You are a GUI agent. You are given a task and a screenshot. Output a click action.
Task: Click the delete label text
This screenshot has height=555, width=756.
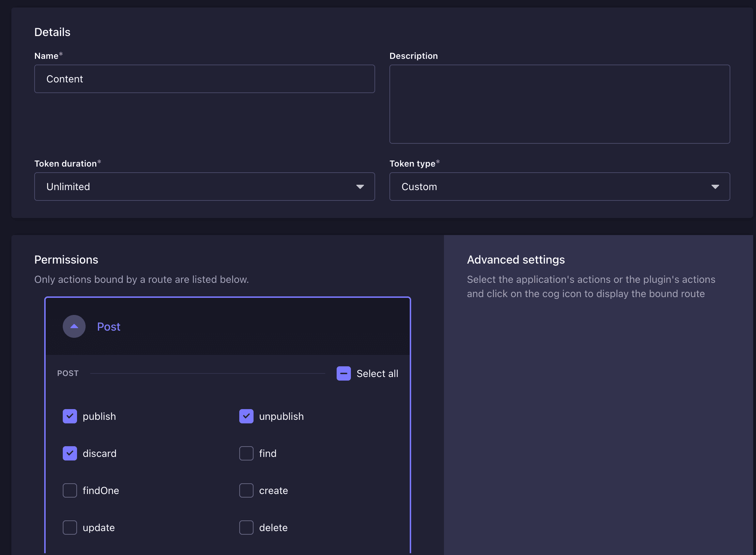274,528
